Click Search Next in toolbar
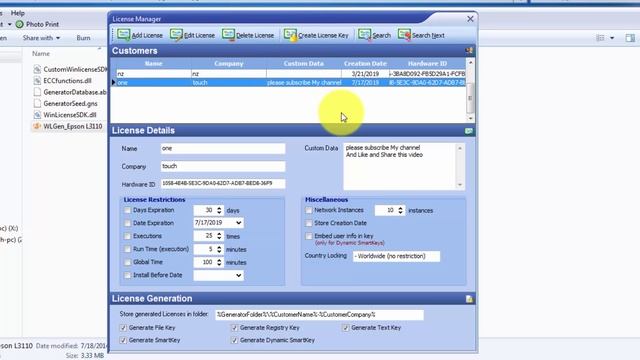This screenshot has height=360, width=640. coord(421,35)
